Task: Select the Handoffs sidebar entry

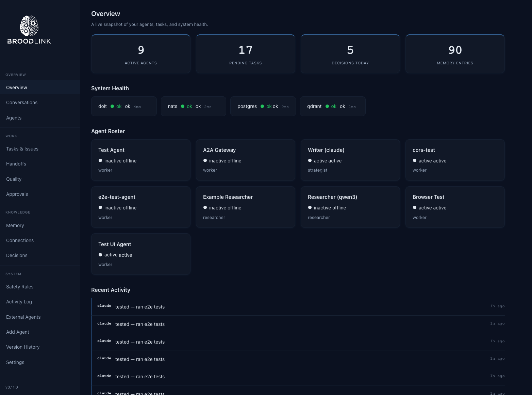Action: [x=16, y=164]
